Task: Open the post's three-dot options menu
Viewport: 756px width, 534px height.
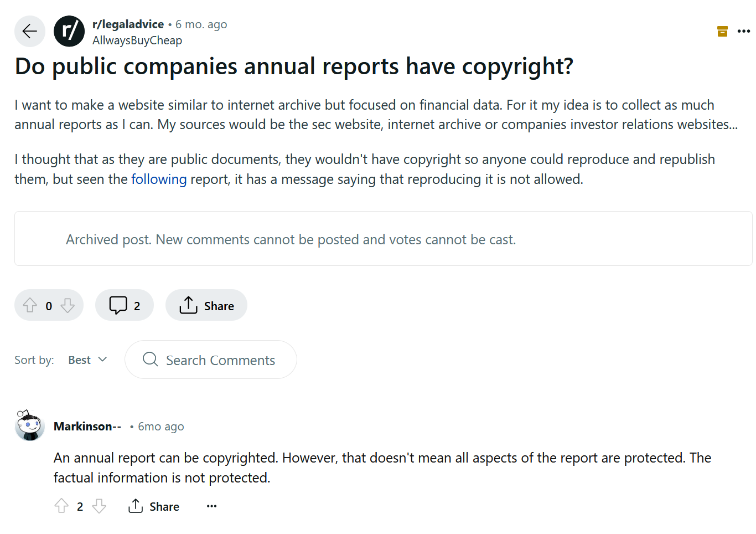Action: [744, 31]
